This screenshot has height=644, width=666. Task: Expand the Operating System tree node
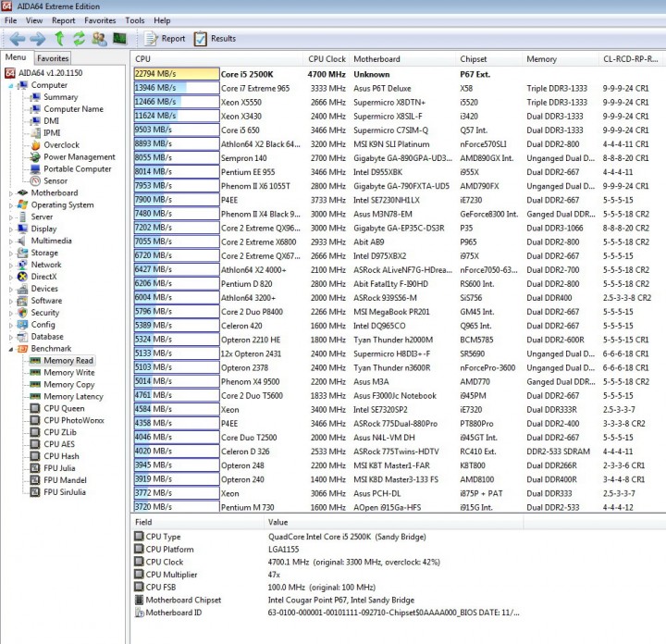tap(10, 205)
